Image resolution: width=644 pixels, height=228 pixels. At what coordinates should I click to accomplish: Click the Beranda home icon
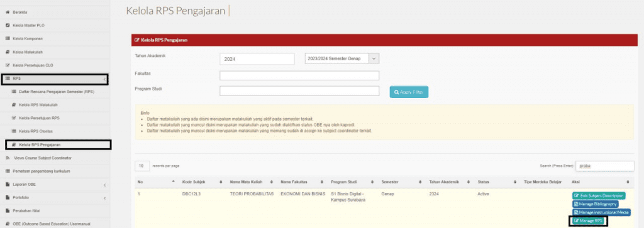tap(8, 13)
